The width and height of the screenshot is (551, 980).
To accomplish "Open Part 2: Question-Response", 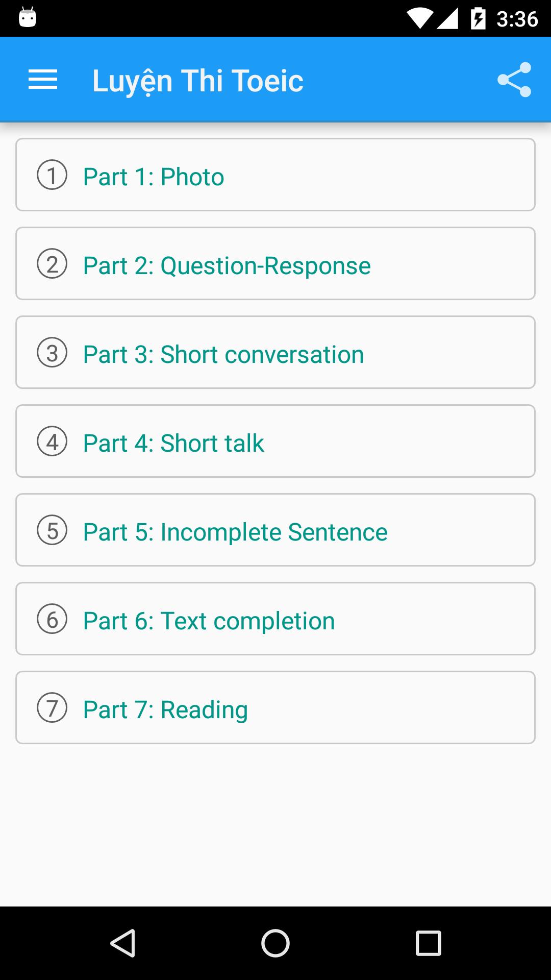I will pos(227,265).
